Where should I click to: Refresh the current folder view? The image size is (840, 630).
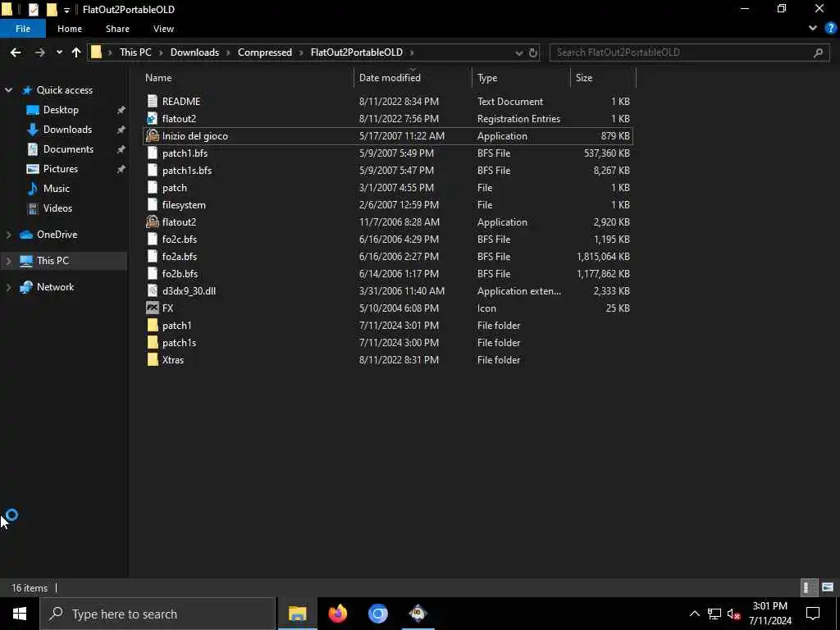(x=533, y=53)
